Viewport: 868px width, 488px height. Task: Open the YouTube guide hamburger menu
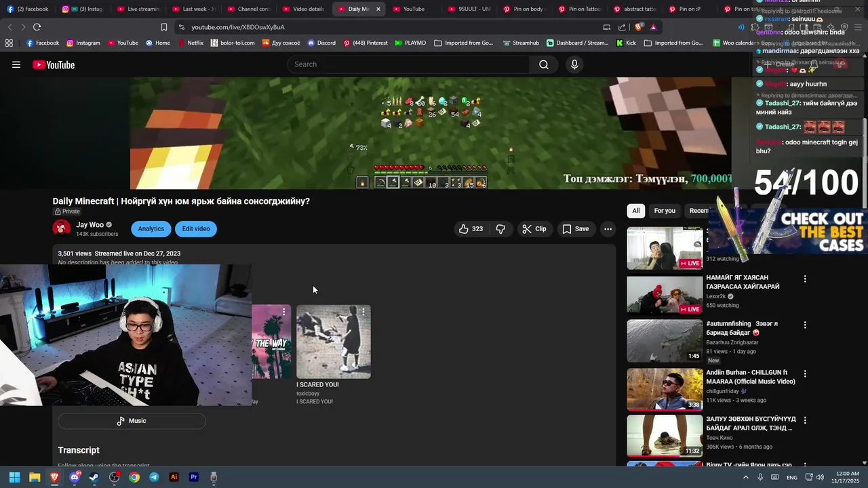click(16, 64)
